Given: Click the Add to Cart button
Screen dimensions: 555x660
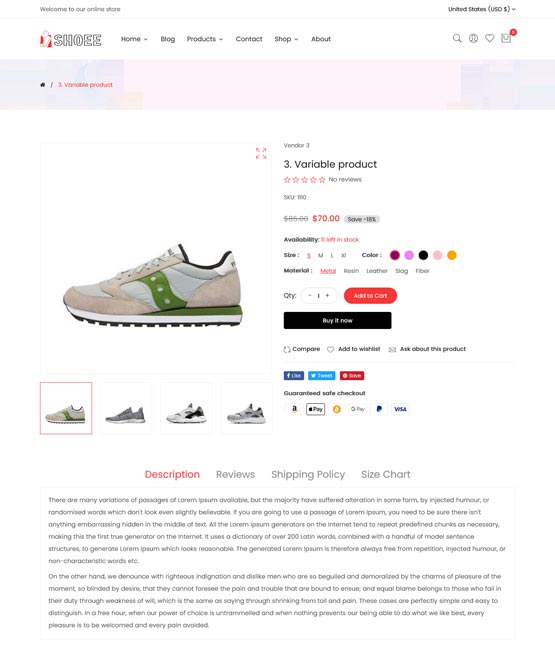Looking at the screenshot, I should pos(370,295).
